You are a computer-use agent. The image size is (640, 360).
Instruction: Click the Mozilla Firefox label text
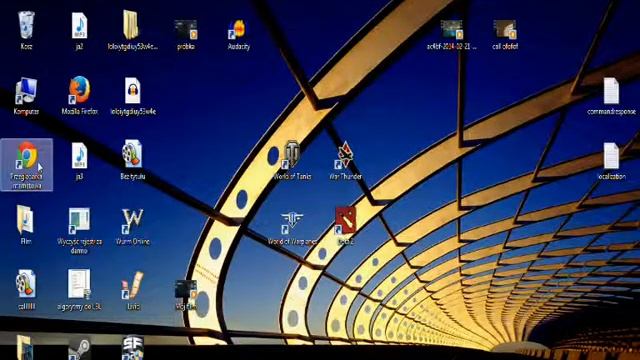click(x=80, y=111)
